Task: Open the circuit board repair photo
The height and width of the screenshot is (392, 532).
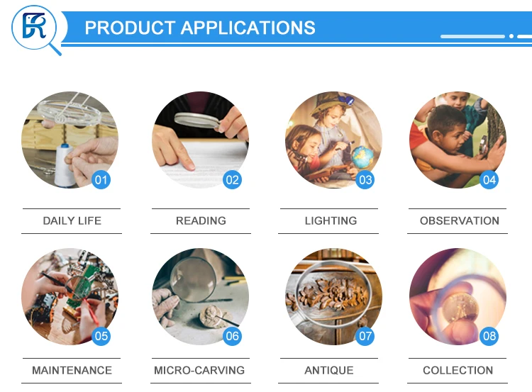Action: [70, 297]
